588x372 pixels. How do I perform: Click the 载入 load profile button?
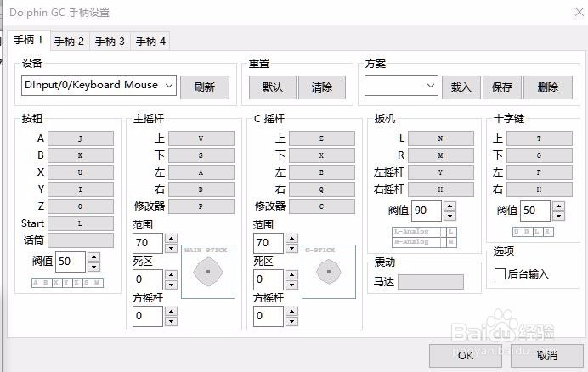coord(461,87)
